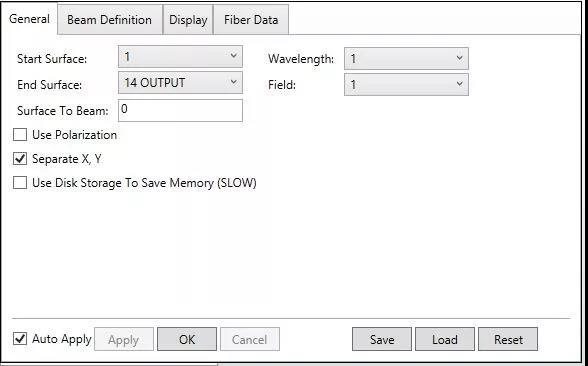Switch to the Beam Definition tab

click(x=110, y=20)
